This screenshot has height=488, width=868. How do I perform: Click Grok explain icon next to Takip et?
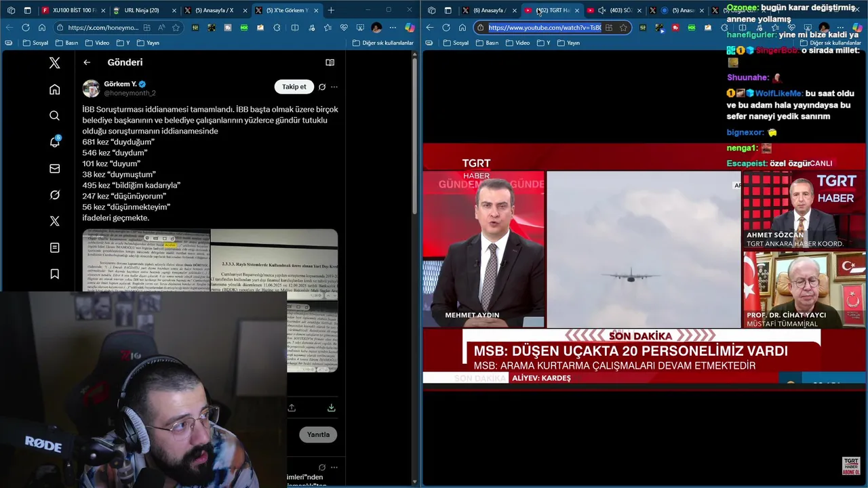322,87
